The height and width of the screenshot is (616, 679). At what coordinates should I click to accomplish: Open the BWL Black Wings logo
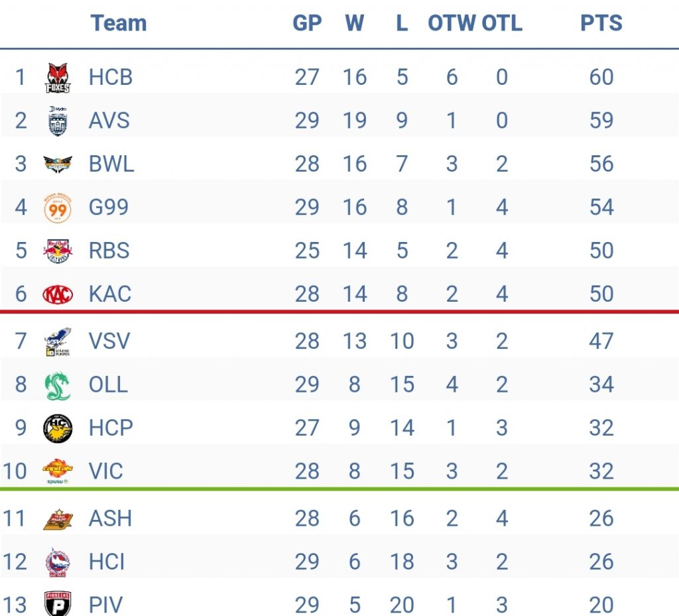click(x=58, y=164)
